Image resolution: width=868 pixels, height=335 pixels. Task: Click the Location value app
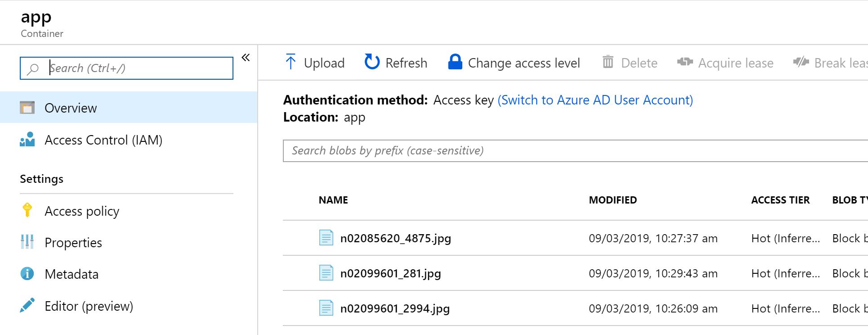(354, 118)
